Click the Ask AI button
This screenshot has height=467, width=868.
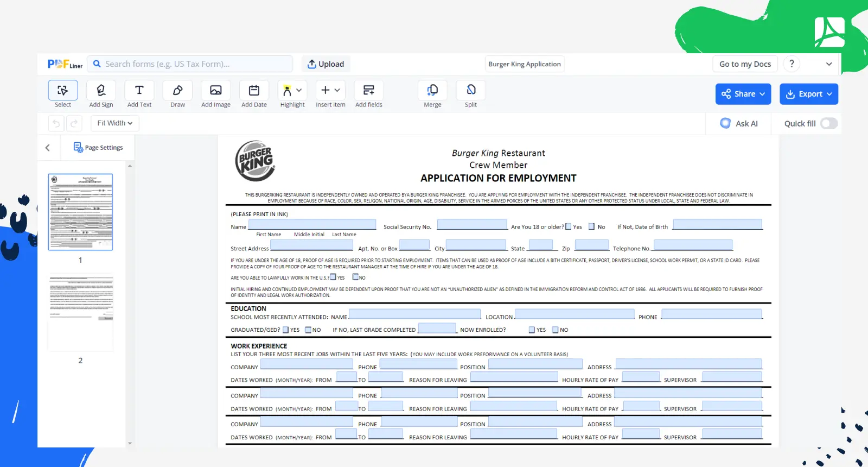pos(739,123)
